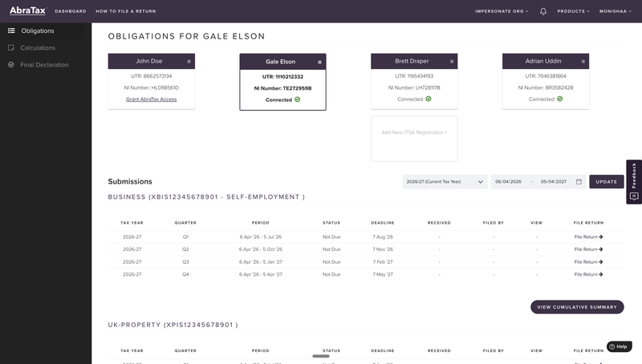Click Add New ITSA Registration card
The width and height of the screenshot is (642, 364).
coord(414,139)
